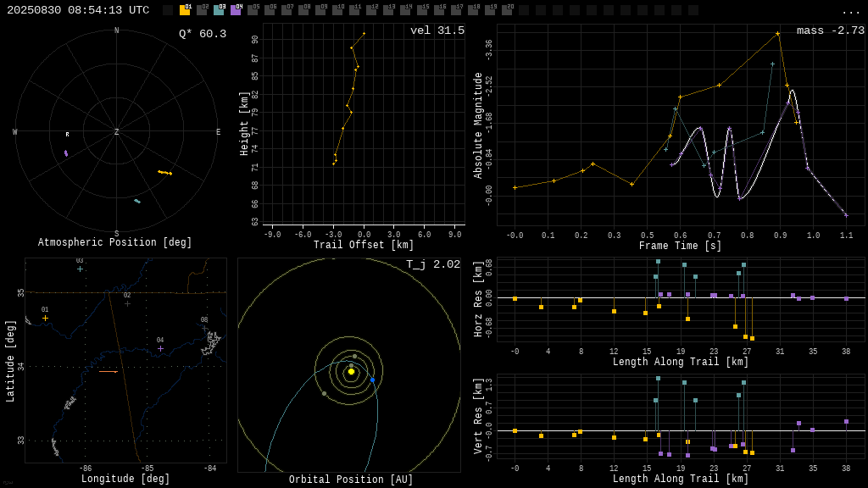The width and height of the screenshot is (868, 488).
Task: Click station 03 teal cross on map
Action: click(x=81, y=269)
